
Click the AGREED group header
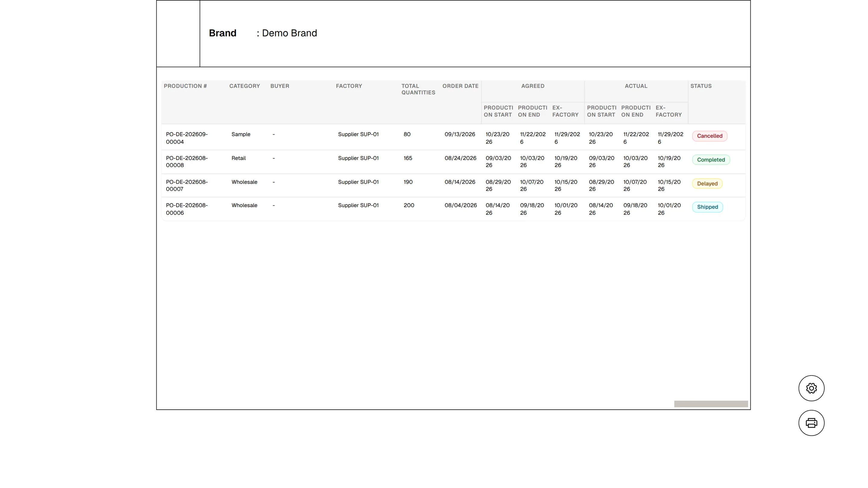click(x=533, y=86)
